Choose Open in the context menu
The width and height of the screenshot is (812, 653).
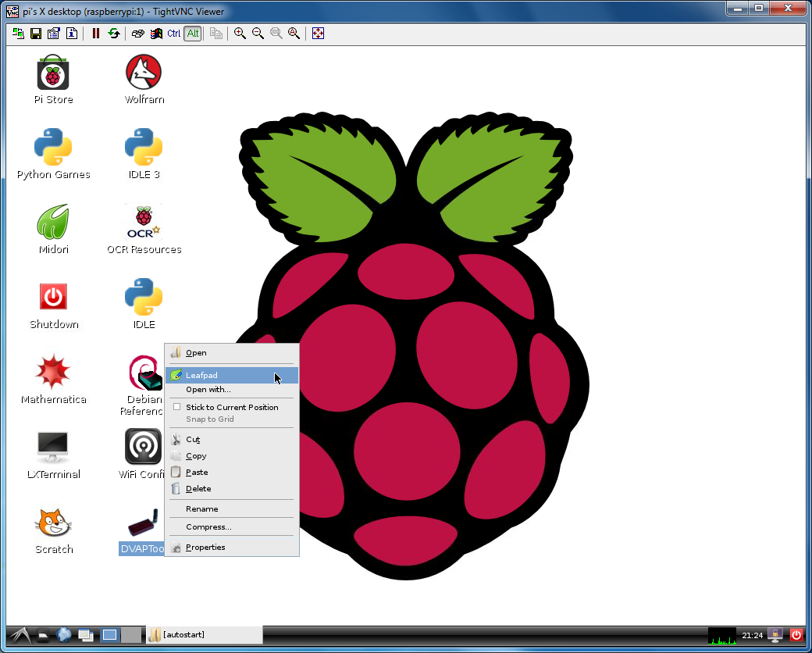[231, 353]
